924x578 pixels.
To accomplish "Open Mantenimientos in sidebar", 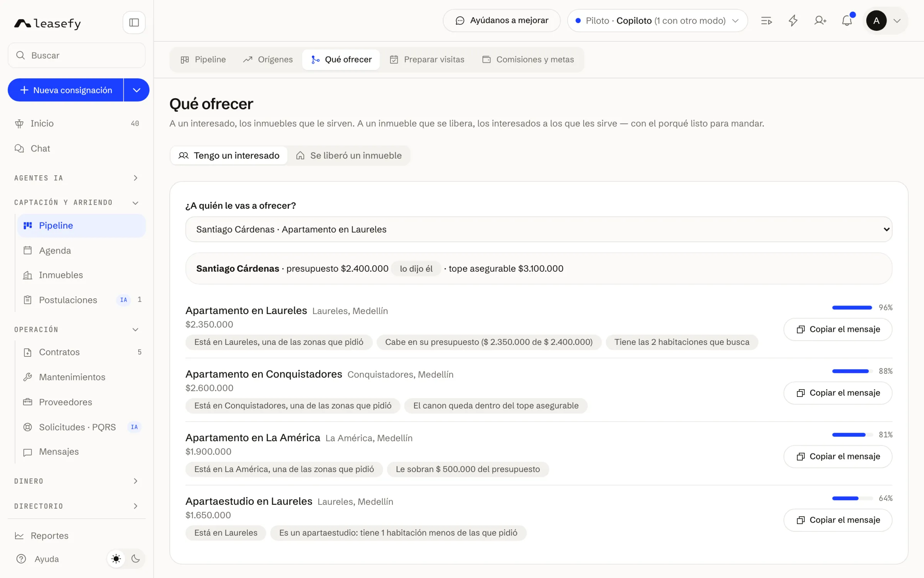I will pos(81,377).
